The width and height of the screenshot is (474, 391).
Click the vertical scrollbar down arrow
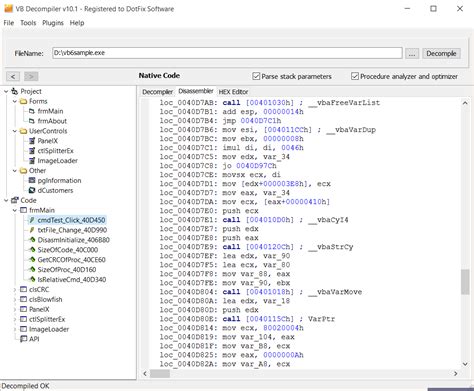[465, 364]
